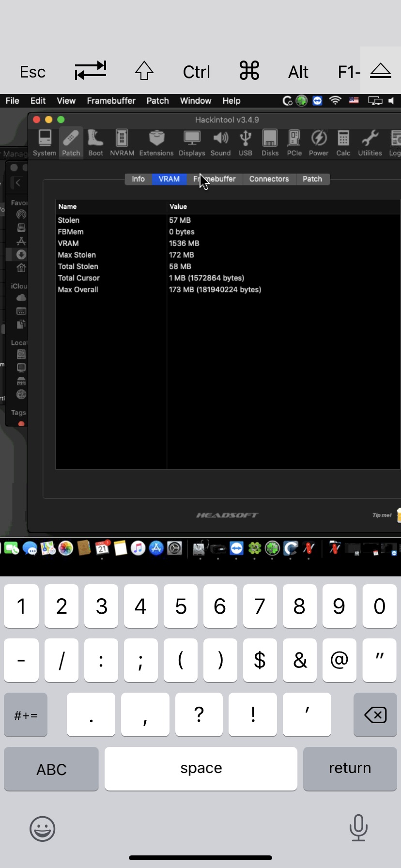Open Applications icon in Finder sidebar
This screenshot has width=401, height=868.
point(21,241)
